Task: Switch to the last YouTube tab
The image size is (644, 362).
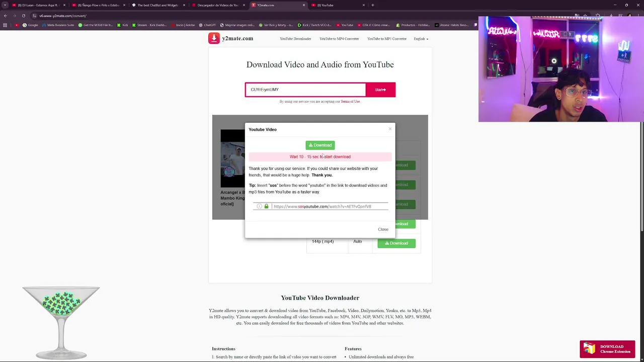Action: [x=337, y=5]
